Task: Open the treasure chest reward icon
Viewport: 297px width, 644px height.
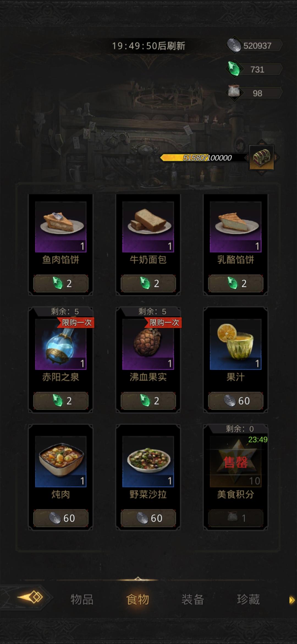Action: 262,157
